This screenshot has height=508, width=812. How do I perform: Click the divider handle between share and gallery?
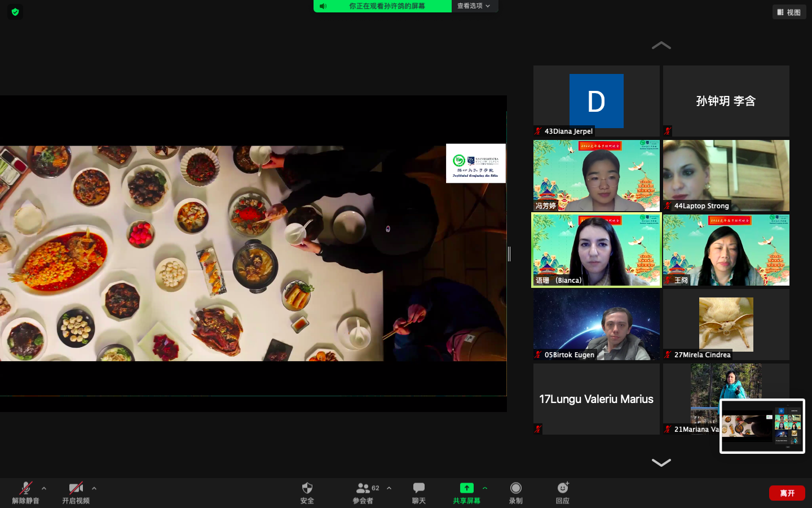coord(509,254)
